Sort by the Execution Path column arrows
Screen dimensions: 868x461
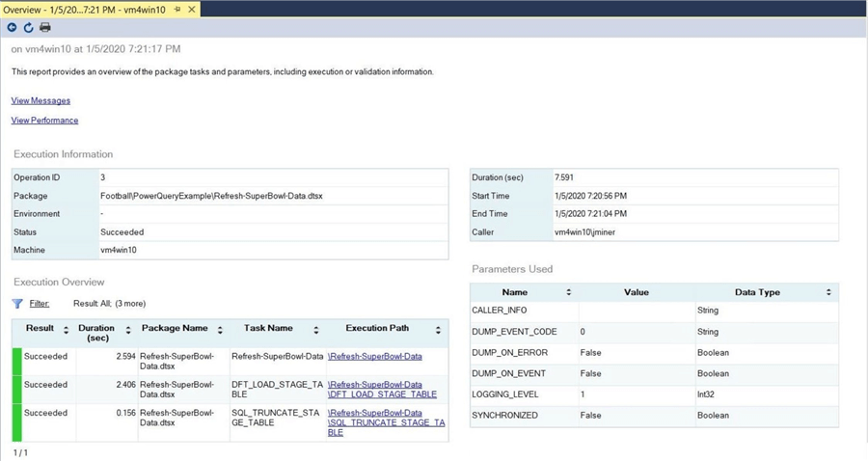[x=439, y=330]
